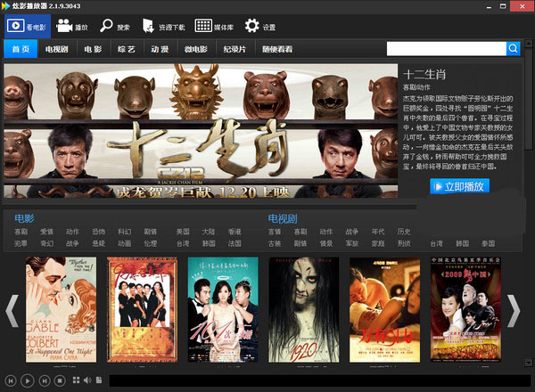Filter TV series by 历史 genre
The width and height of the screenshot is (535, 392).
pyautogui.click(x=404, y=232)
